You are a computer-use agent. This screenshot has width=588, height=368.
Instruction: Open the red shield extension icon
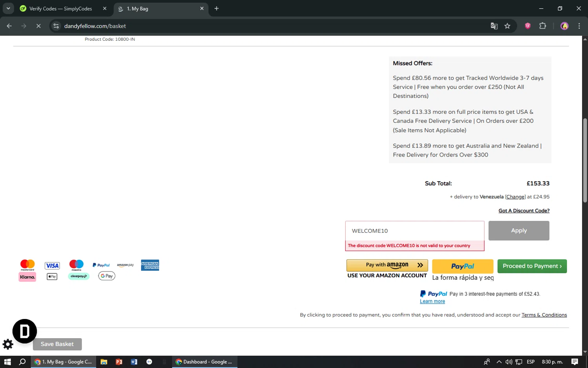(528, 26)
